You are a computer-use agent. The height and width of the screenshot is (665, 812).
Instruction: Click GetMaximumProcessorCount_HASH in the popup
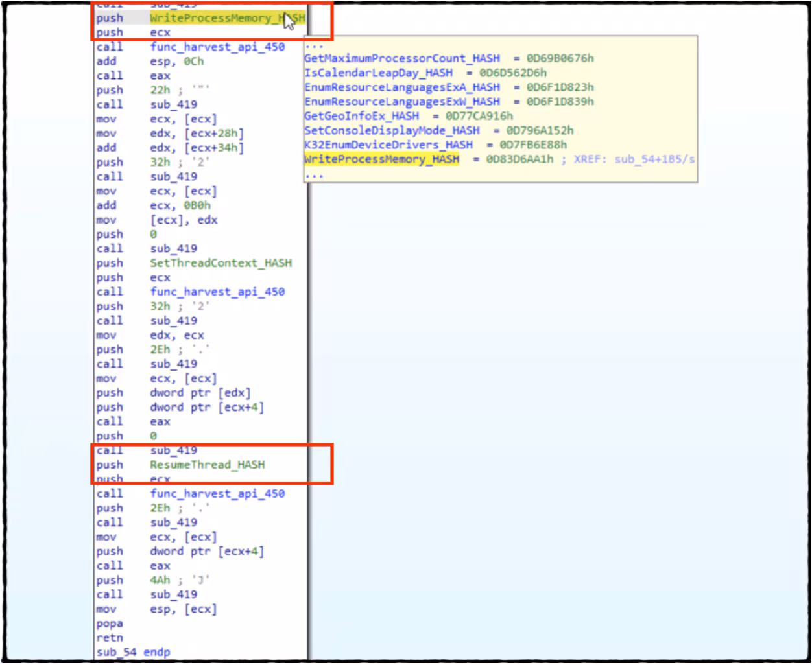click(x=401, y=58)
